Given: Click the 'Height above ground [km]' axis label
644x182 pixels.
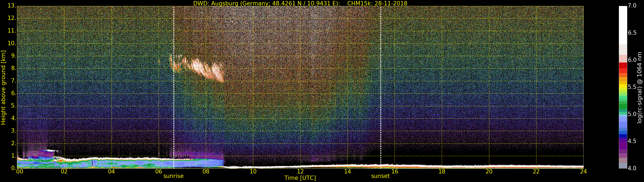Looking at the screenshot, I should coord(3,87).
